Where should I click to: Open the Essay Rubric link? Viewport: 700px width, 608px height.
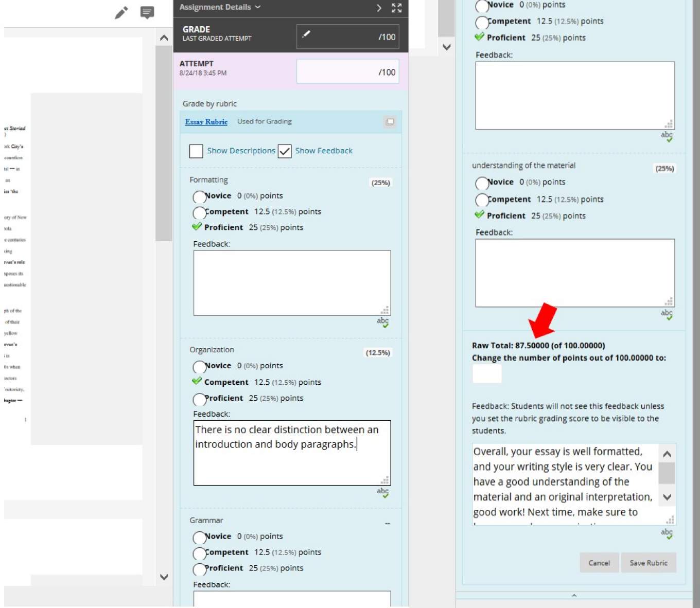click(x=206, y=122)
